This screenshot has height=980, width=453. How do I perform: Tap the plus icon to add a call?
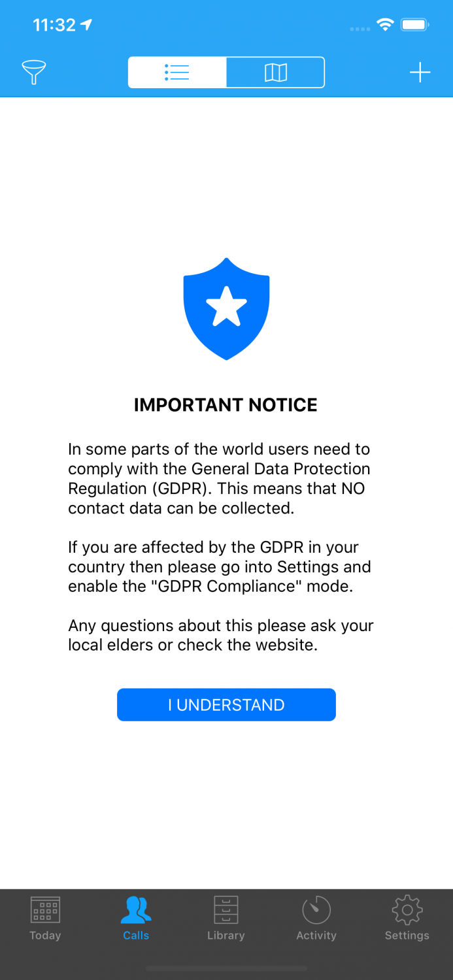pyautogui.click(x=419, y=72)
